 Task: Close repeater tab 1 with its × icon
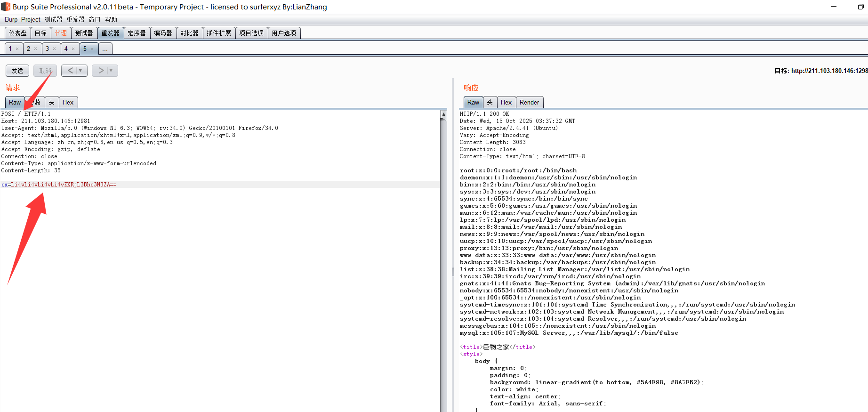tap(17, 49)
